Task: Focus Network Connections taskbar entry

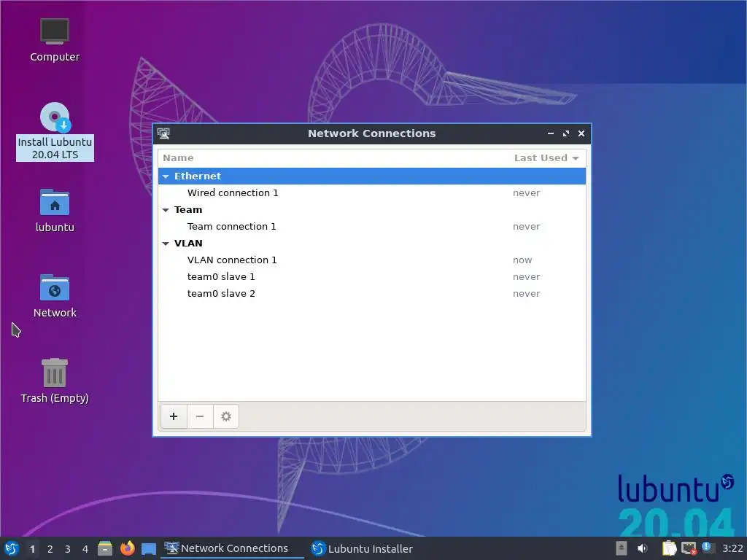Action: coord(232,548)
